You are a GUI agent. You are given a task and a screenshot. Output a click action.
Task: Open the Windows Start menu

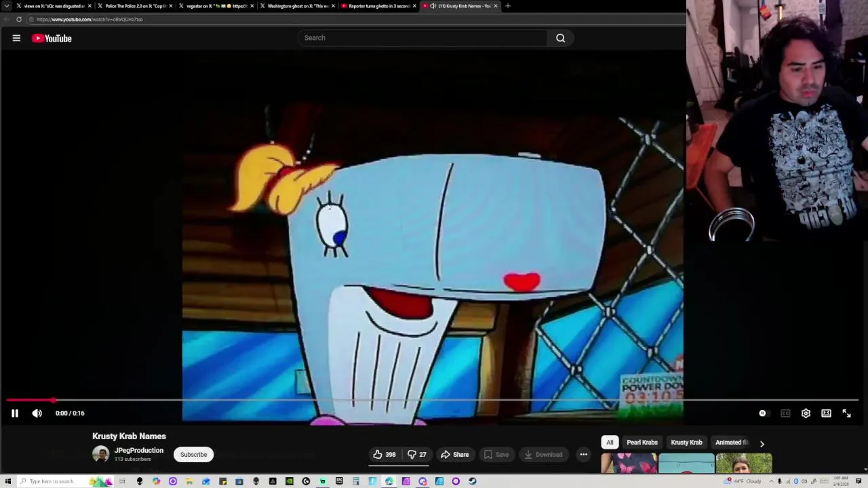pyautogui.click(x=7, y=481)
